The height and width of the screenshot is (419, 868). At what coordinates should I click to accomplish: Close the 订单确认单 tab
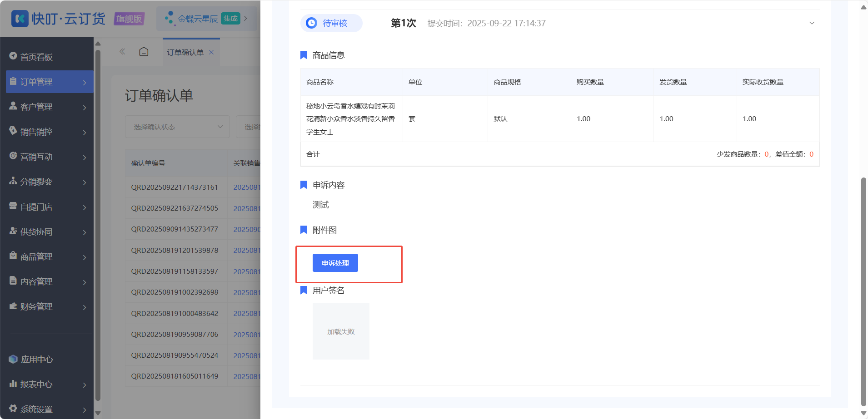tap(211, 52)
